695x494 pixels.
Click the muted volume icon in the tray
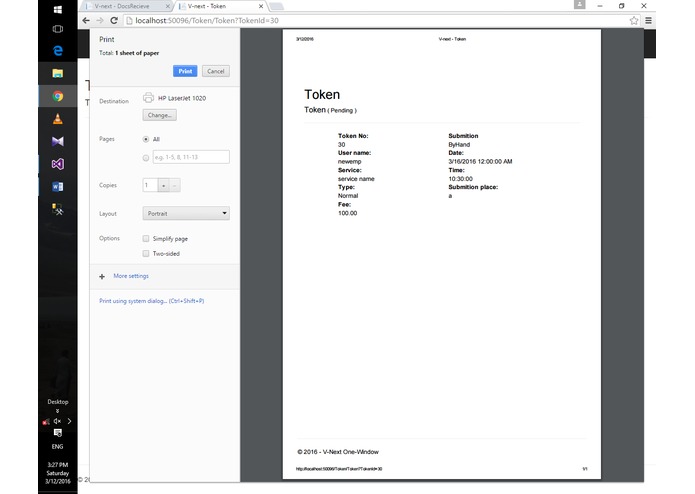pyautogui.click(x=57, y=421)
